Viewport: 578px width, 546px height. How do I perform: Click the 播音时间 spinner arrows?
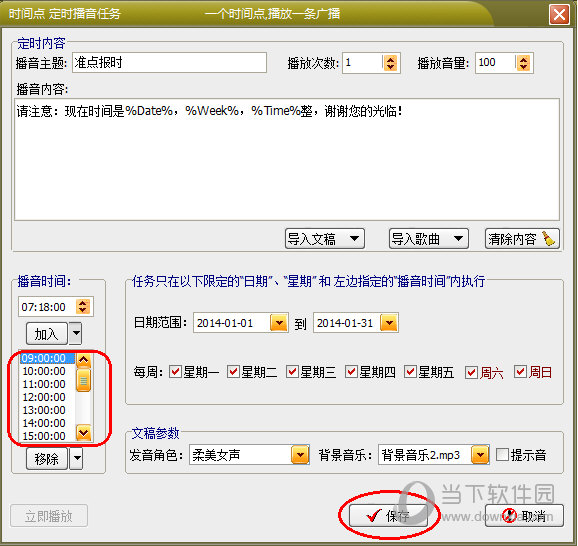[x=83, y=307]
